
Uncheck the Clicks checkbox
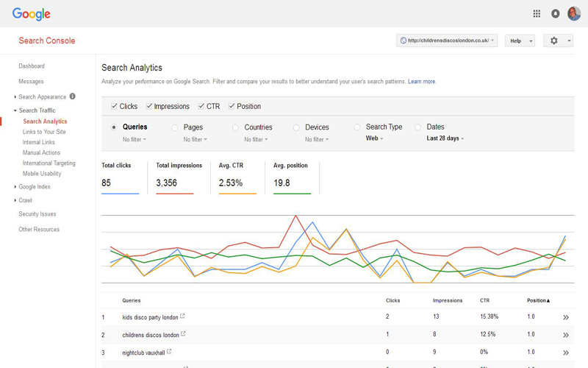(x=114, y=106)
